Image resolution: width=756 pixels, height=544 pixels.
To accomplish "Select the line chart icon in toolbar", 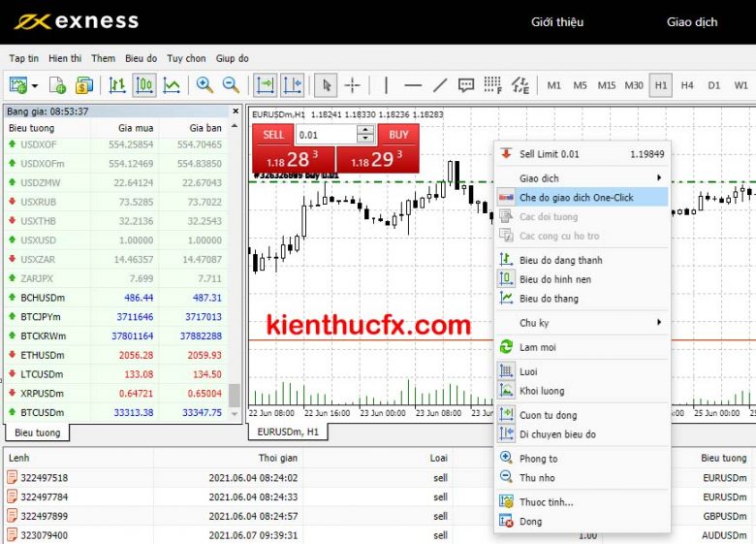I will [172, 85].
